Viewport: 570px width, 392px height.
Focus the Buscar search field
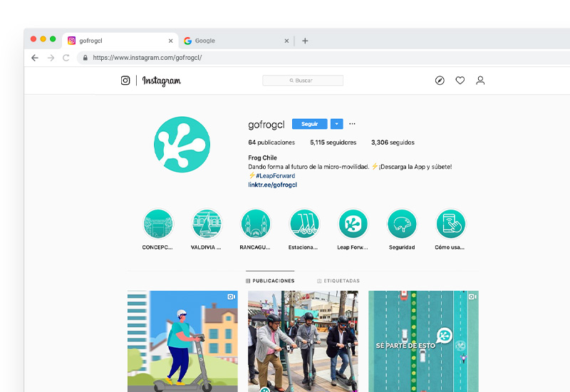tap(303, 81)
